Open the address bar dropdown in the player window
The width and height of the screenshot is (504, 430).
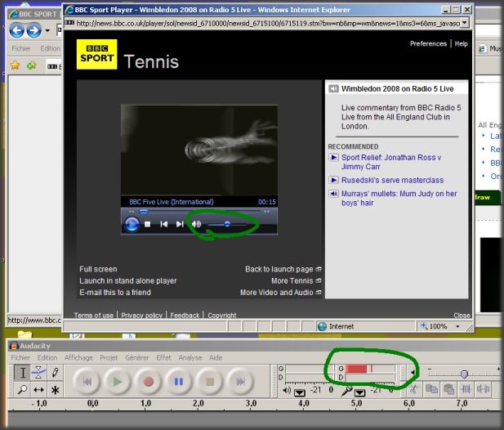pos(465,23)
